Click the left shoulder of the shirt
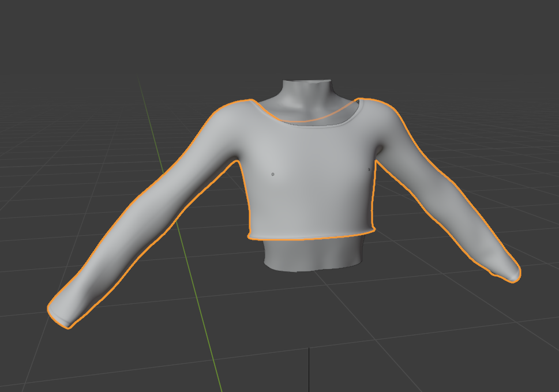The image size is (559, 392). coord(231,115)
